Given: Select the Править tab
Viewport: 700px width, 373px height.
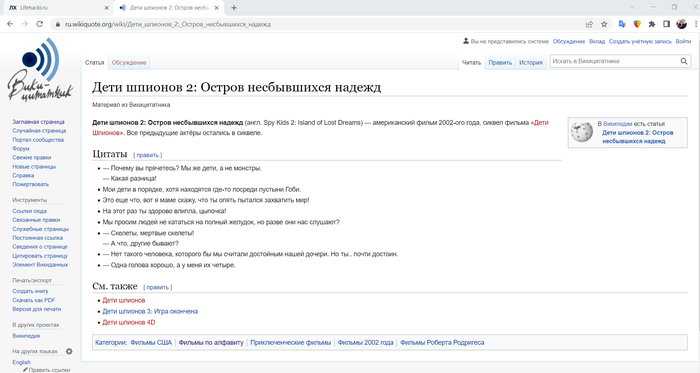Looking at the screenshot, I should point(500,62).
